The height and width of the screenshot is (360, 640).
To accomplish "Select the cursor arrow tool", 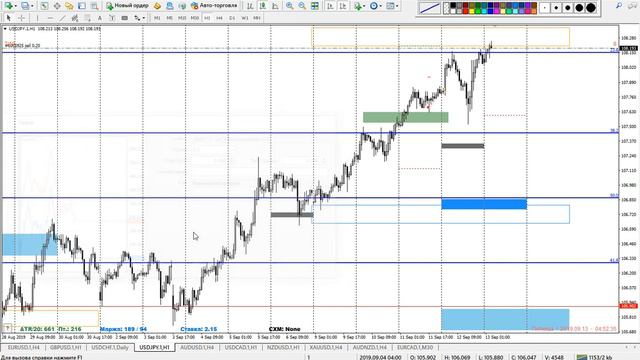I will (x=9, y=18).
